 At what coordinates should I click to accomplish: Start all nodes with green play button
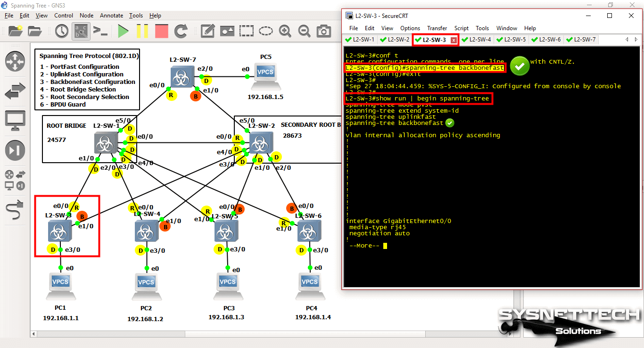coord(123,32)
